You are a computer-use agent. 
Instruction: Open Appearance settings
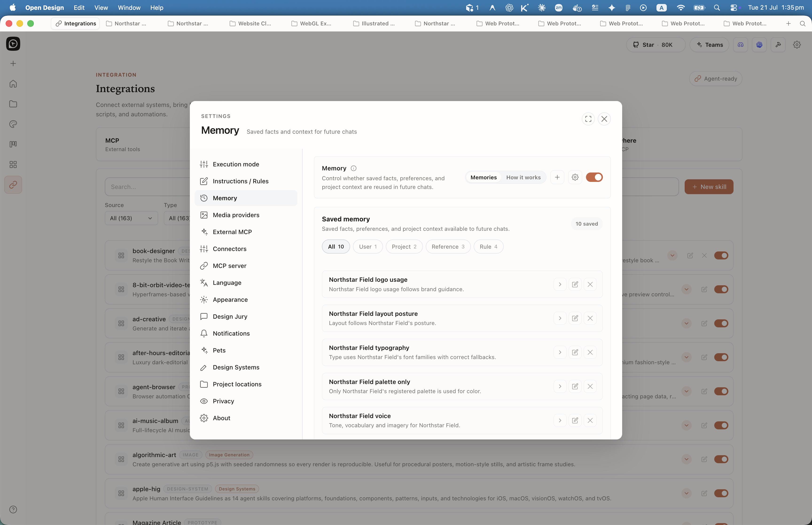click(246, 300)
